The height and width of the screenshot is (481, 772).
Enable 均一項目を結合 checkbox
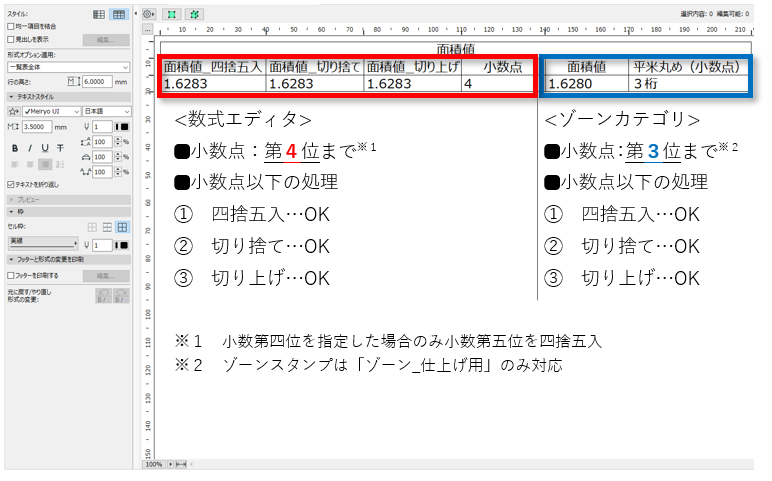pos(11,26)
